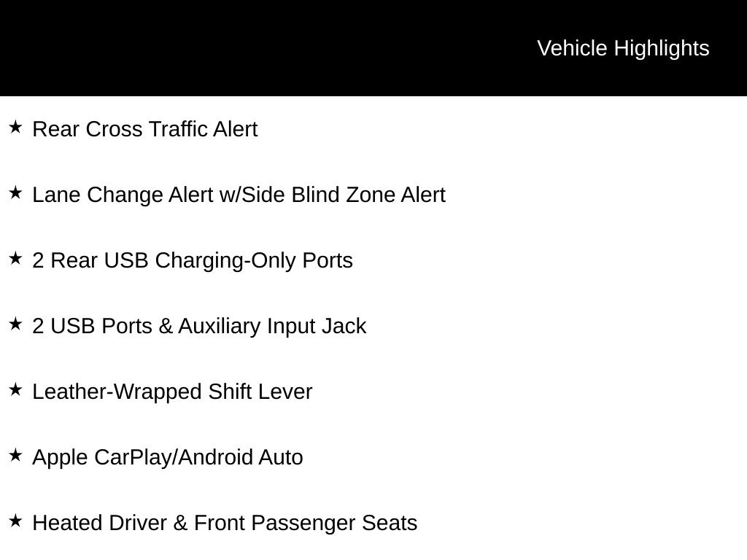Image resolution: width=747 pixels, height=560 pixels.
Task: Click the Apple CarPlay/Android Auto highlight text
Action: 168,457
